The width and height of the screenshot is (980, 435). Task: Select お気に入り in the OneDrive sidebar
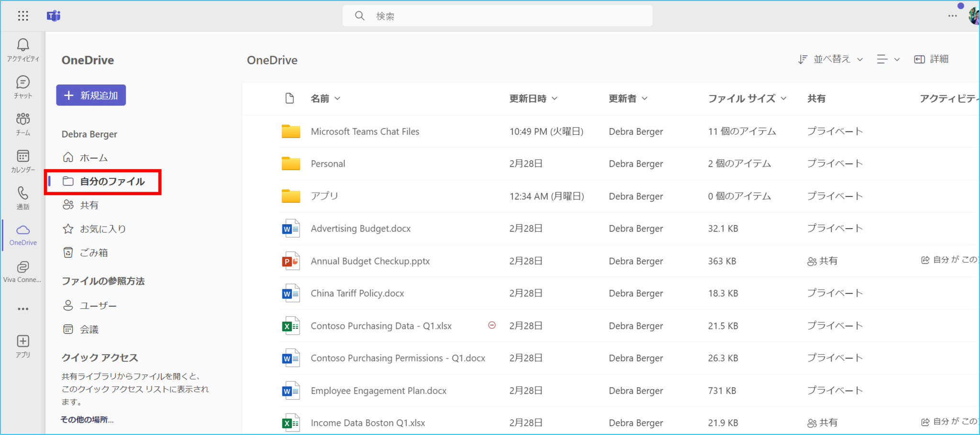point(102,228)
